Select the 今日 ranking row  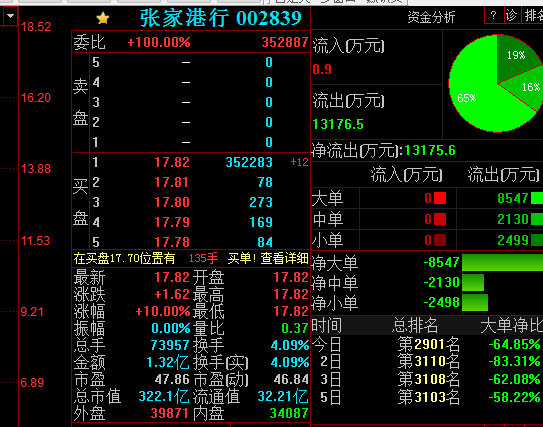pos(427,344)
